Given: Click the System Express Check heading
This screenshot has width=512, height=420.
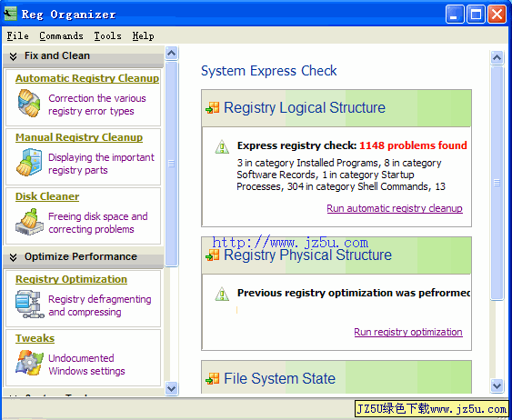Looking at the screenshot, I should 269,71.
